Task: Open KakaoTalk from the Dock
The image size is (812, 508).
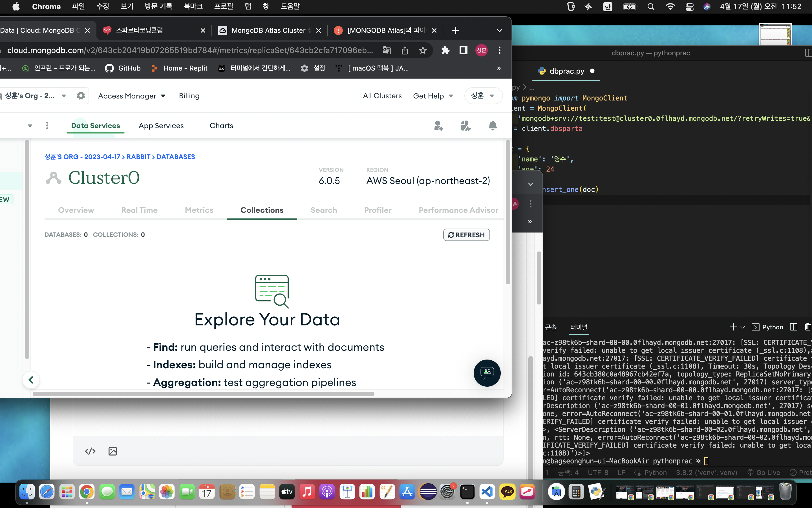Action: point(507,492)
